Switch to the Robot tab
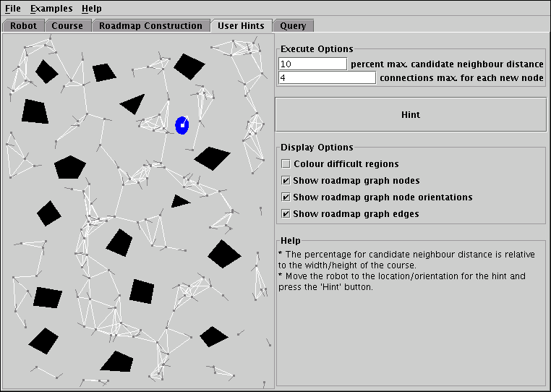Image resolution: width=551 pixels, height=392 pixels. [23, 25]
